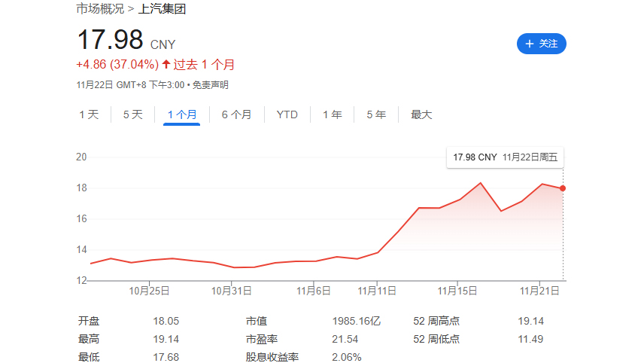The width and height of the screenshot is (644, 363).
Task: Switch chart to 5 天 range
Action: tap(133, 114)
